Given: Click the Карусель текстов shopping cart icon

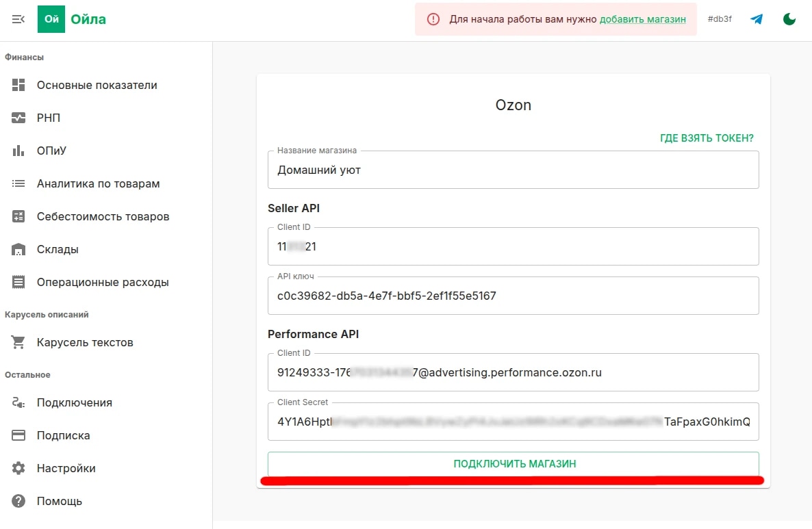Looking at the screenshot, I should tap(18, 342).
